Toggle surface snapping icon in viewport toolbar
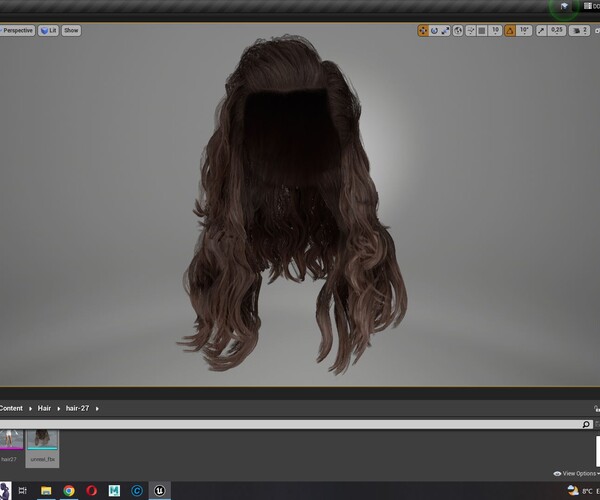600x500 pixels. 471,31
